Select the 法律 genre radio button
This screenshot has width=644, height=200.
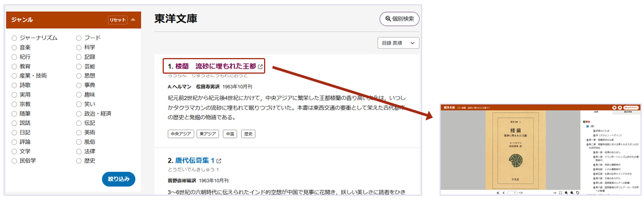pyautogui.click(x=78, y=151)
